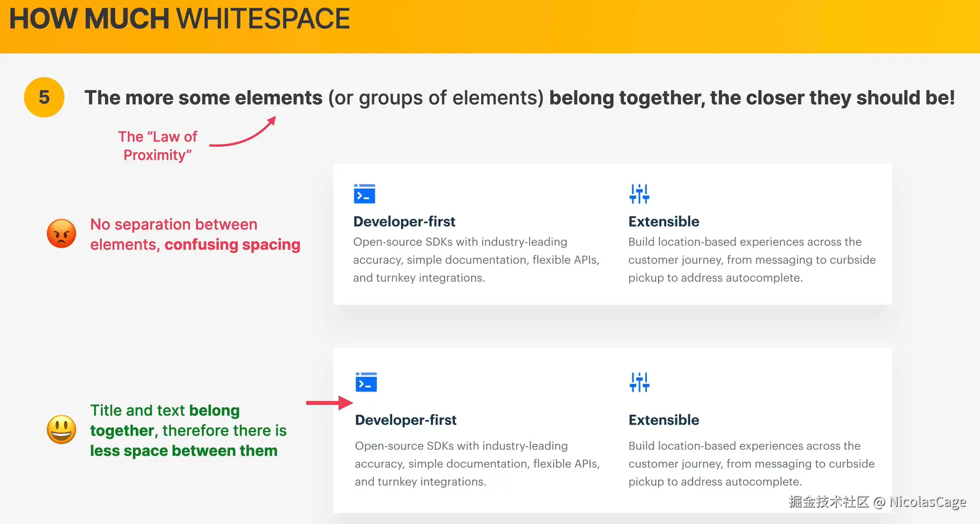Click the Open-source SDKs paragraph in the top card

coord(476,260)
